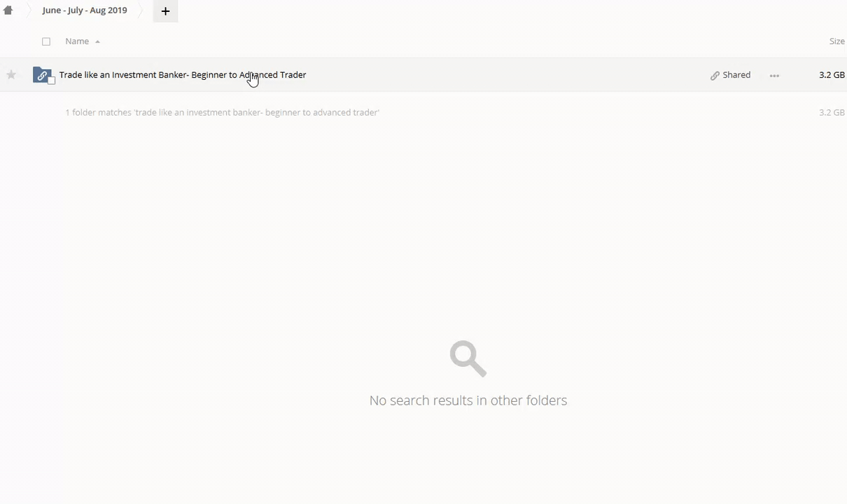This screenshot has height=504, width=847.
Task: Mark the folder as favorite with star
Action: pyautogui.click(x=11, y=75)
